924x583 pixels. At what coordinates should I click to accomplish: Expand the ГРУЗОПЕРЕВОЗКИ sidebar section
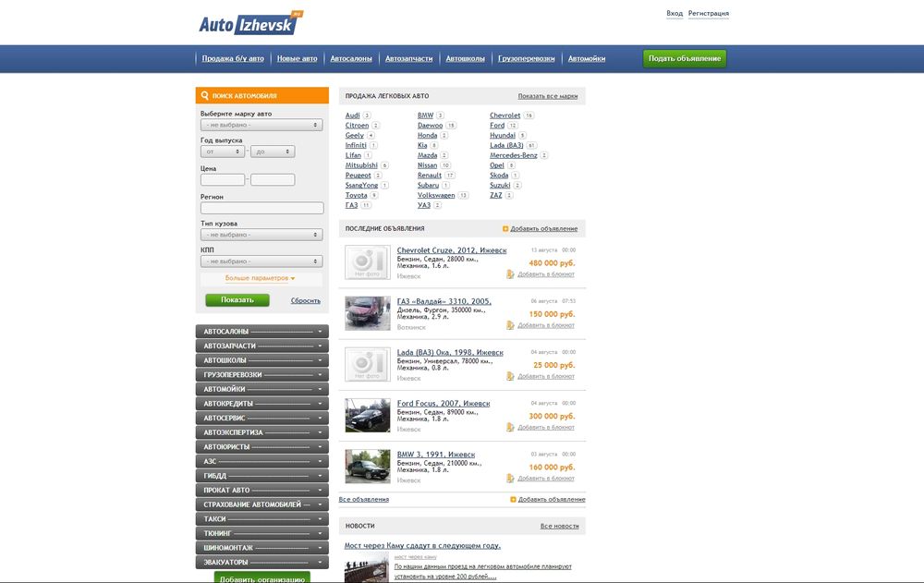[262, 375]
